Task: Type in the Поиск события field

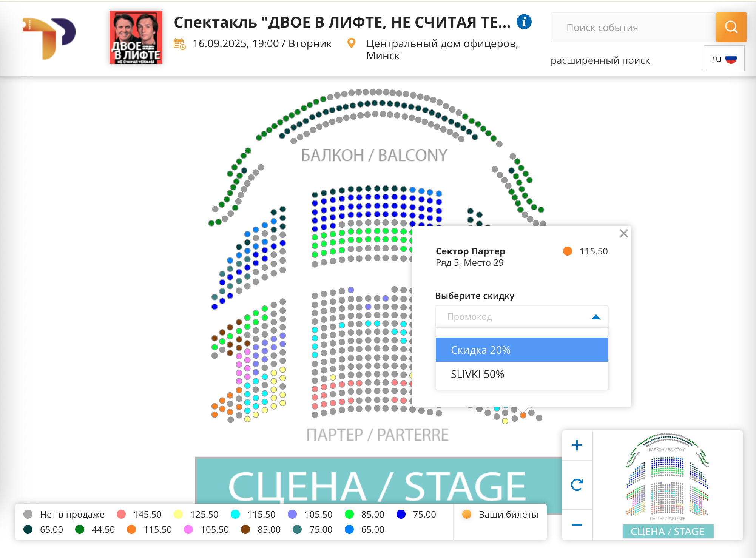Action: pos(633,28)
